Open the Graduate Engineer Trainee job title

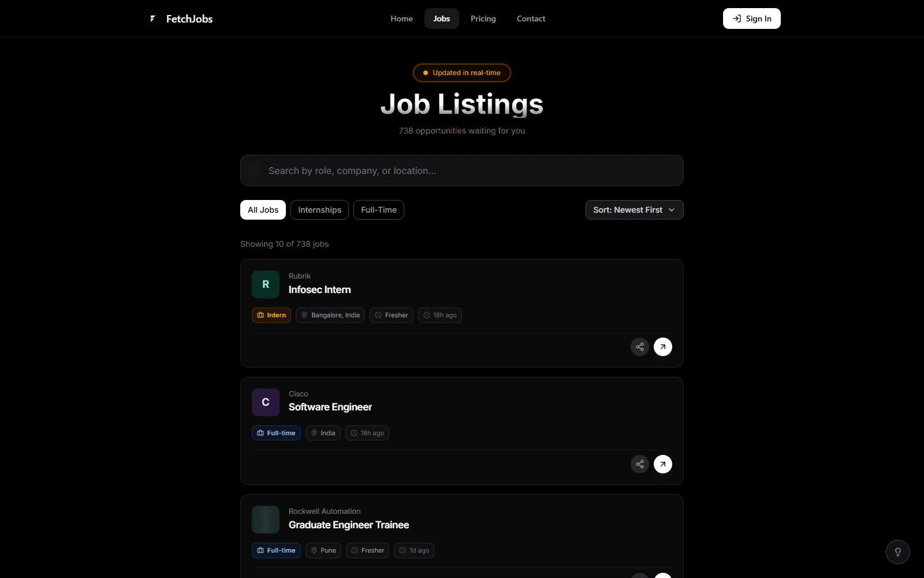point(349,525)
